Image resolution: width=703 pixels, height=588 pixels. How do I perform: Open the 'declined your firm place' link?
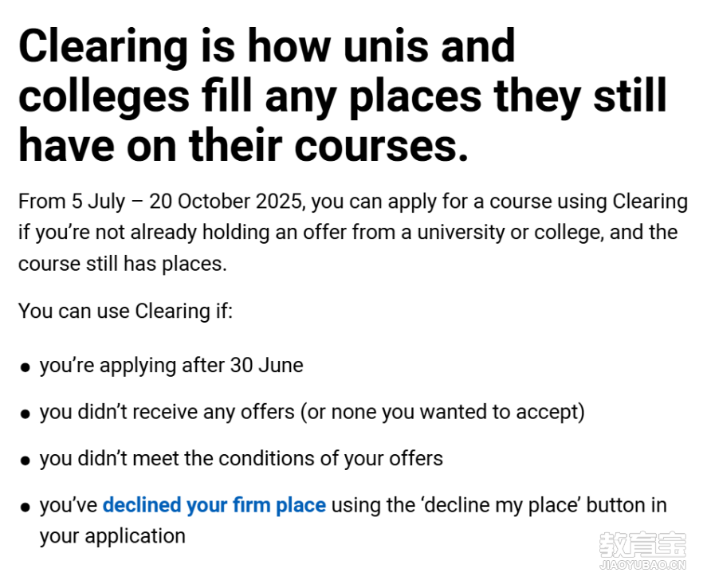(x=214, y=505)
